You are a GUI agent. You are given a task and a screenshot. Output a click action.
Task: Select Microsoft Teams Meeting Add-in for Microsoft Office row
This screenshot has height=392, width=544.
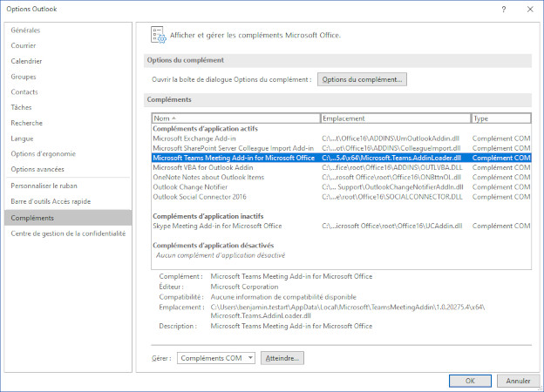coord(342,158)
